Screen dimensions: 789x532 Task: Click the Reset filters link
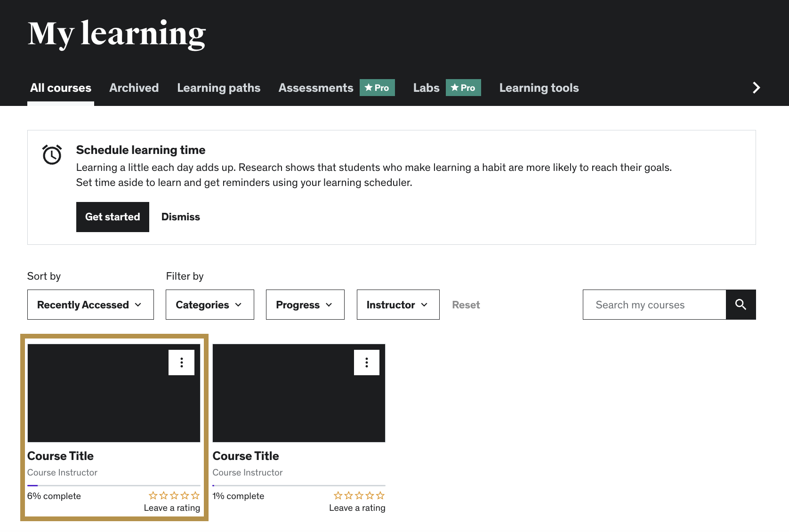click(x=466, y=305)
